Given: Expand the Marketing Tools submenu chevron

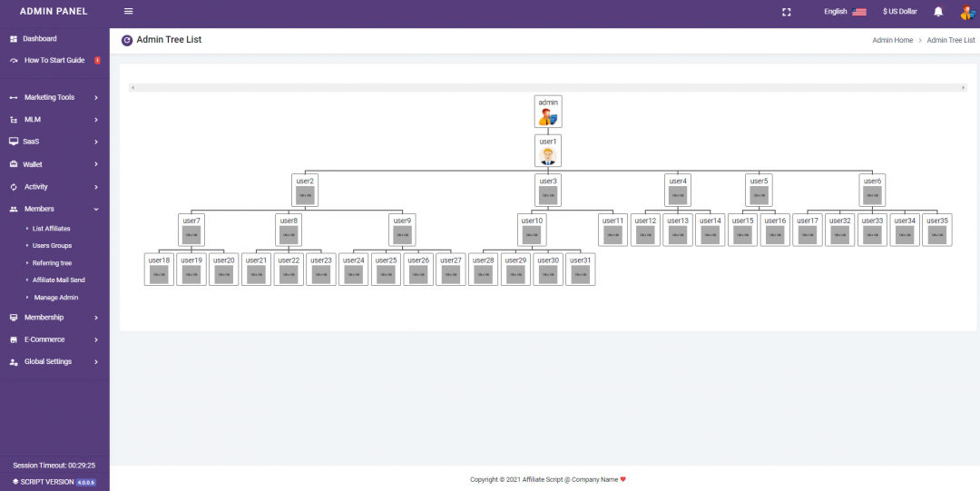Looking at the screenshot, I should pyautogui.click(x=96, y=98).
